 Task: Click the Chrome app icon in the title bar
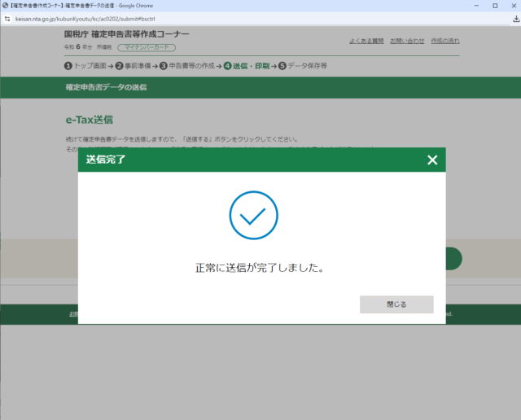pyautogui.click(x=5, y=5)
